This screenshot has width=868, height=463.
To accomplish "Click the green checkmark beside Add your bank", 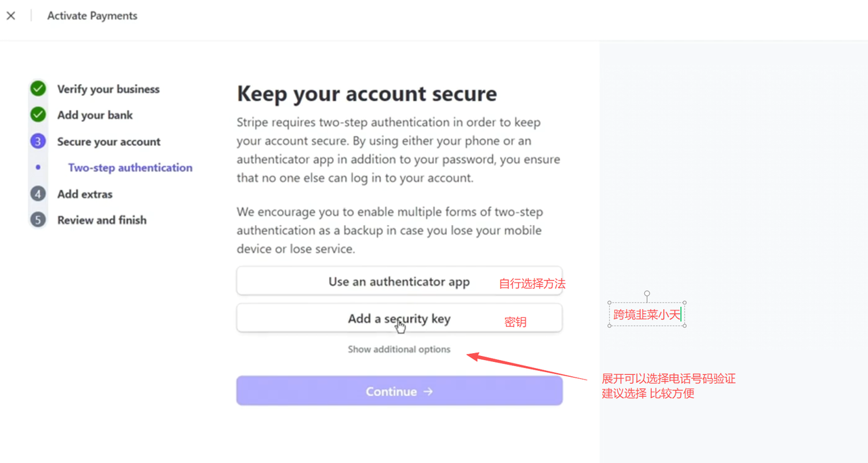I will [38, 115].
